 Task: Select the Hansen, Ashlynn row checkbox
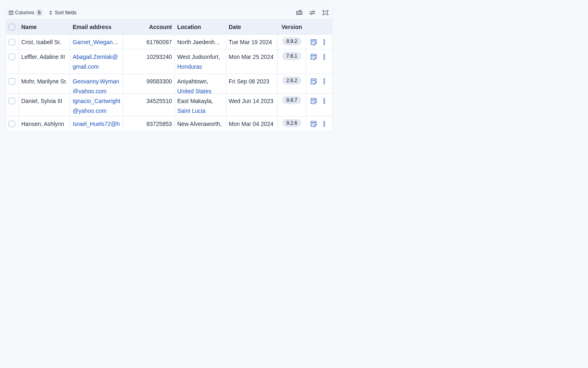pyautogui.click(x=12, y=124)
